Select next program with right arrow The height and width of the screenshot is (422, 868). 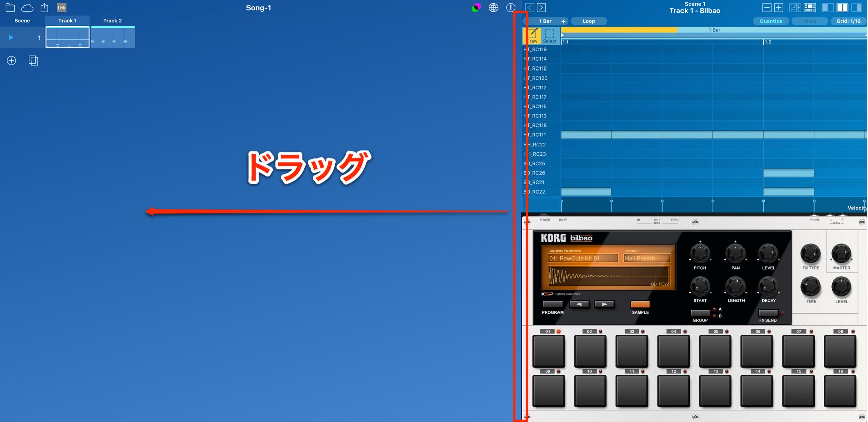point(604,304)
